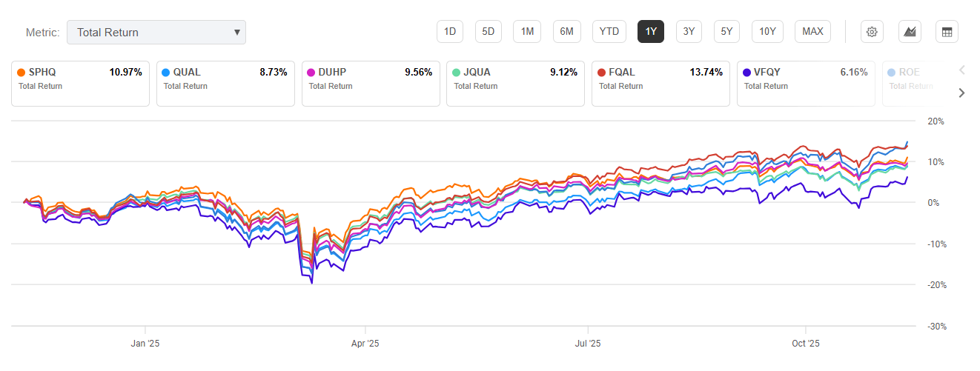Viewport: 980px width, 371px height.
Task: Choose the 1D range button
Action: [x=449, y=32]
